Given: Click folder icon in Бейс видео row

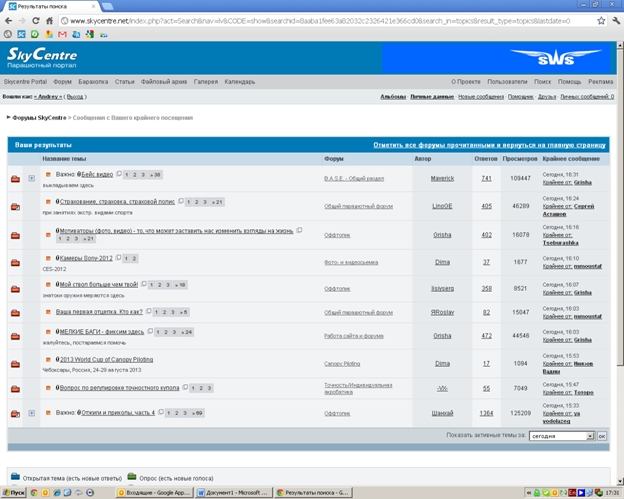Looking at the screenshot, I should (x=16, y=179).
